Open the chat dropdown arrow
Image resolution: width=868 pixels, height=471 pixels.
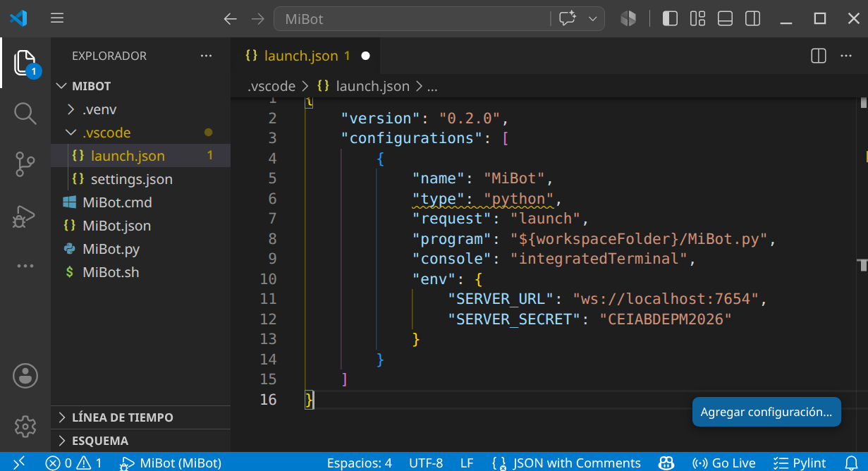click(x=592, y=19)
